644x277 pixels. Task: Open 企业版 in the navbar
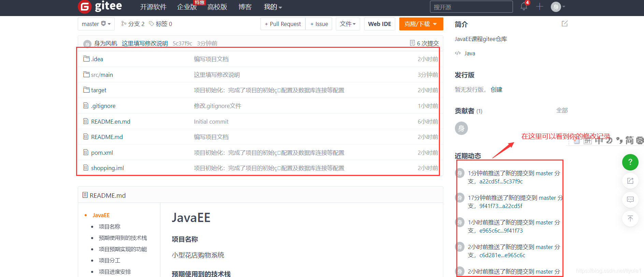187,7
